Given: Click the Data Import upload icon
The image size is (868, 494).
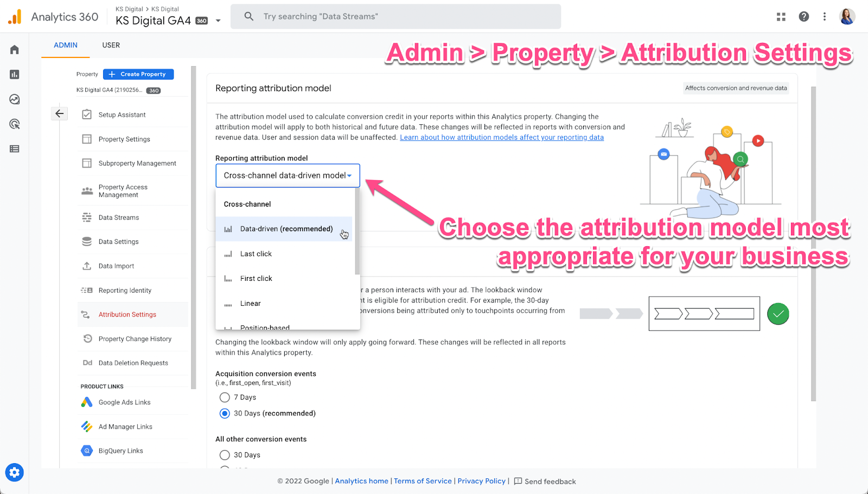Looking at the screenshot, I should tap(87, 266).
